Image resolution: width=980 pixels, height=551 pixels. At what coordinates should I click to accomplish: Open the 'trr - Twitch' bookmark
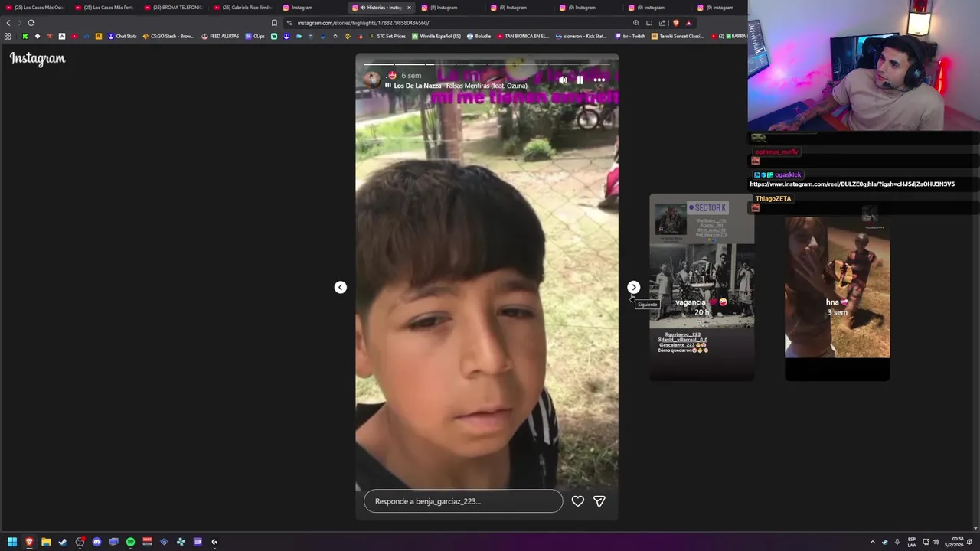coord(631,36)
